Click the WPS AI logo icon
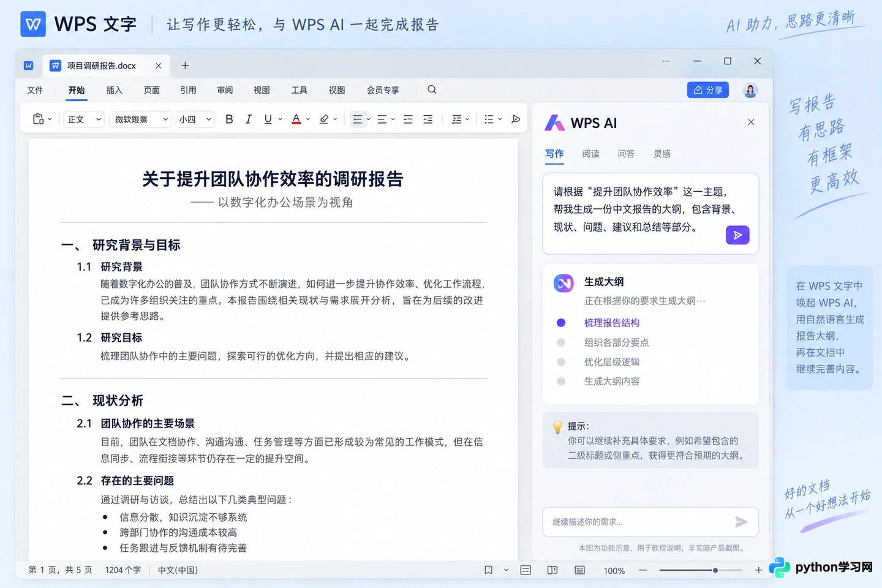 [x=555, y=123]
